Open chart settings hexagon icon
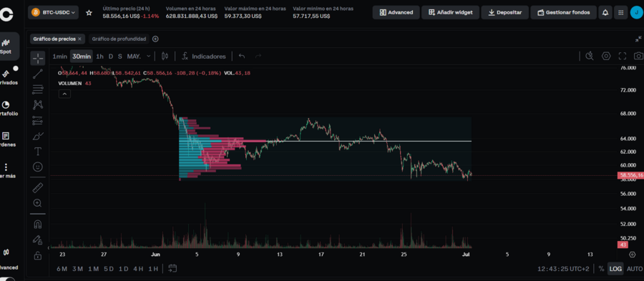This screenshot has height=281, width=644. 606,56
